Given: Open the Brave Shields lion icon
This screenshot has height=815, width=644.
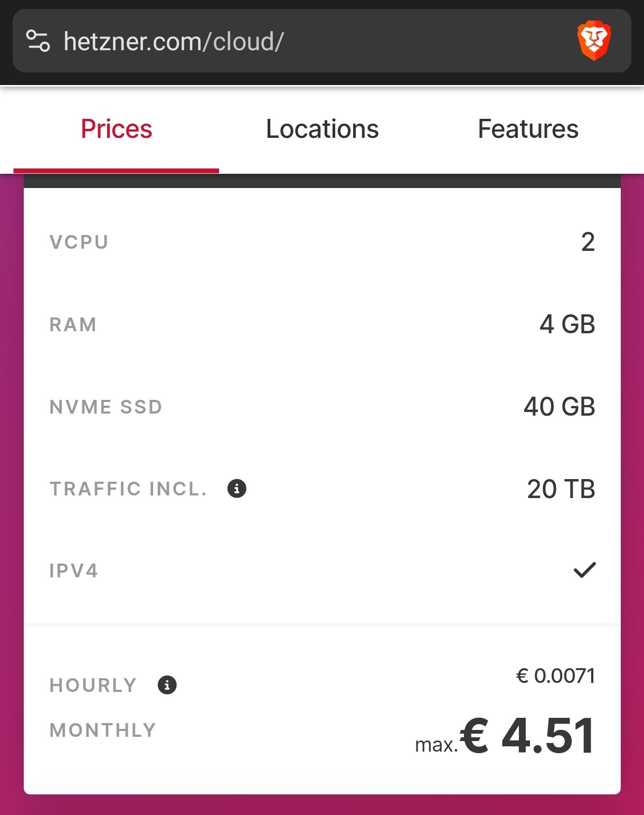Looking at the screenshot, I should coord(594,41).
